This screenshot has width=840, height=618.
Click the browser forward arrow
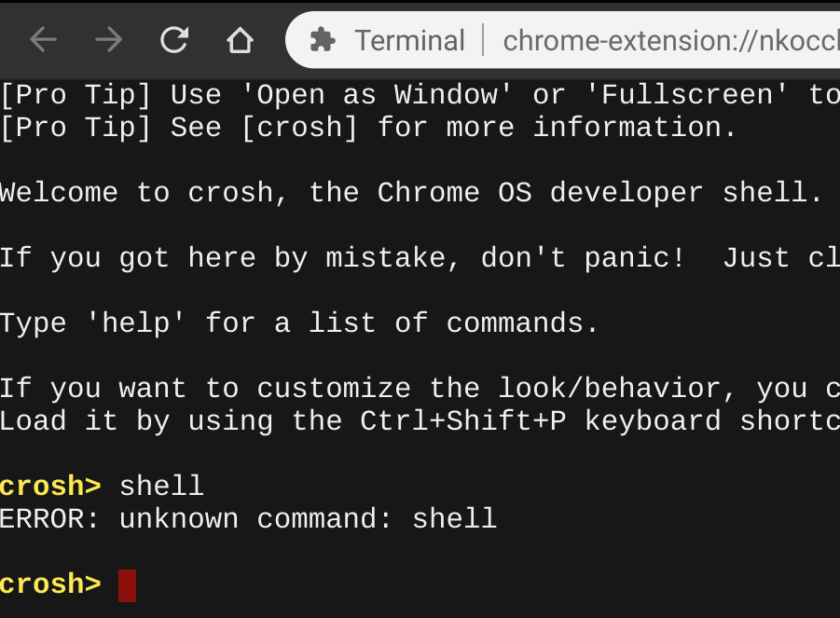tap(109, 39)
